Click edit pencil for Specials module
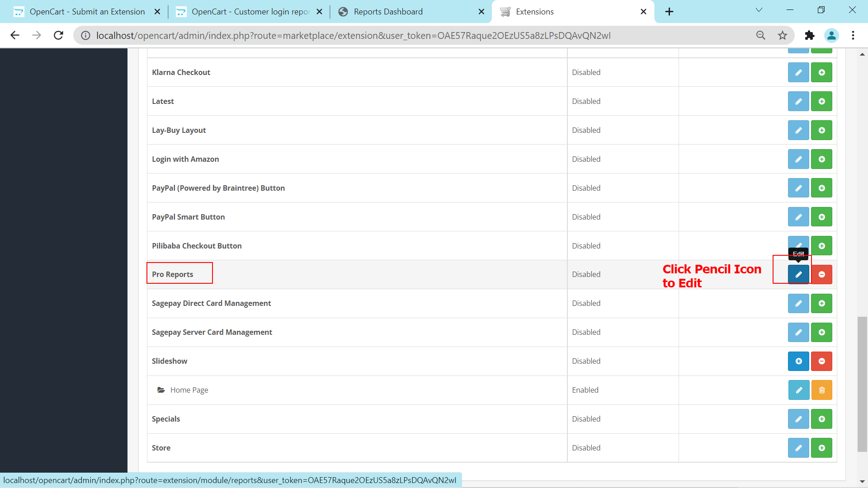868x488 pixels. click(x=798, y=419)
